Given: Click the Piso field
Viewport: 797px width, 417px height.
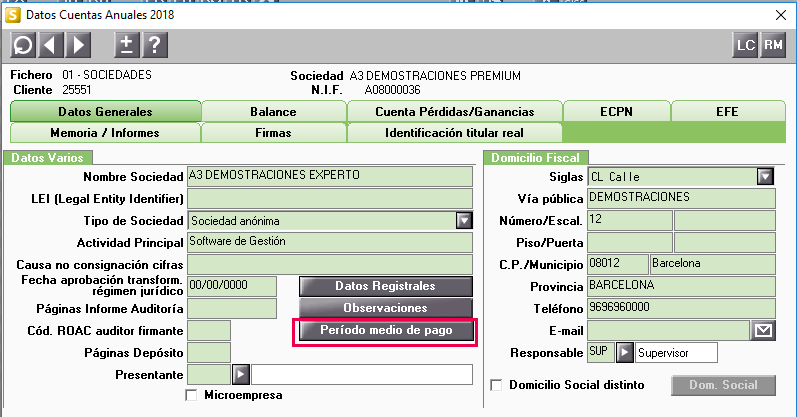Looking at the screenshot, I should (630, 243).
